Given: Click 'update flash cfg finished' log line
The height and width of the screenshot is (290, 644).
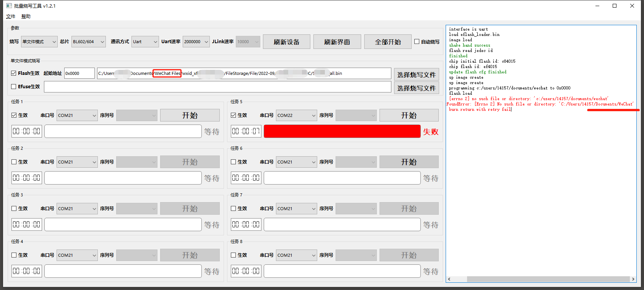Looking at the screenshot, I should point(477,72).
